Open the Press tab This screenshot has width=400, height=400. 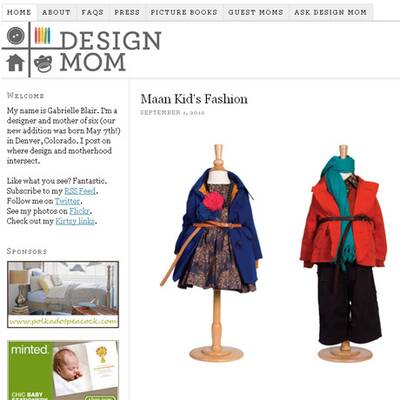pyautogui.click(x=127, y=12)
